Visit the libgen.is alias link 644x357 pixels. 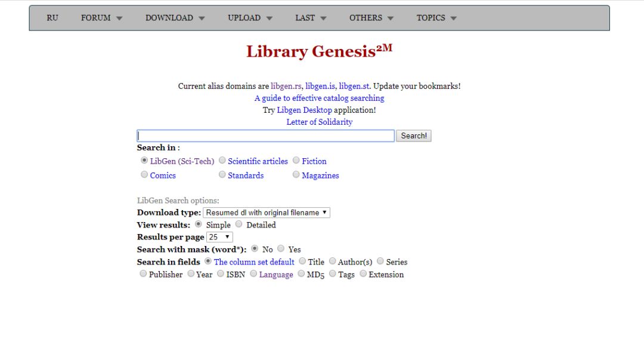(320, 86)
